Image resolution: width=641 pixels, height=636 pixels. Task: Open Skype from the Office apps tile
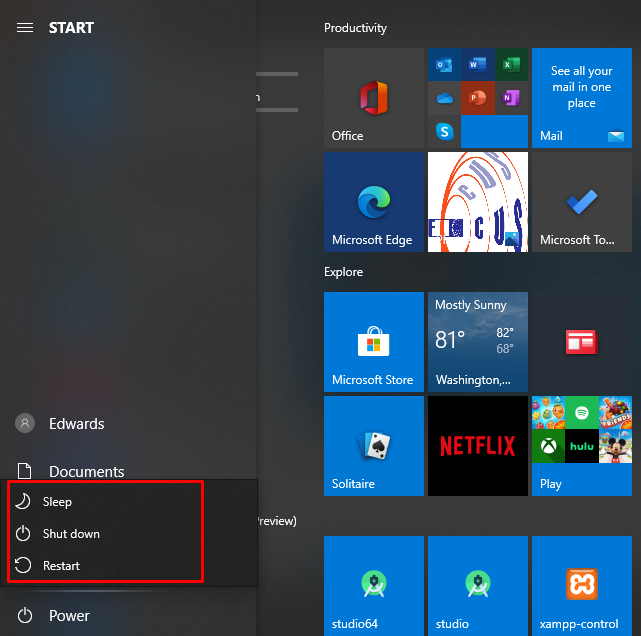444,132
